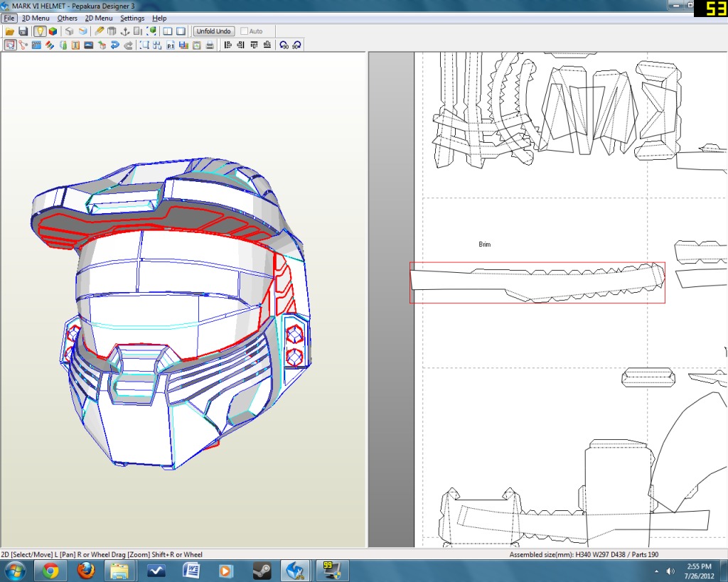
Task: Launch Google Chrome from the taskbar
Action: 50,571
